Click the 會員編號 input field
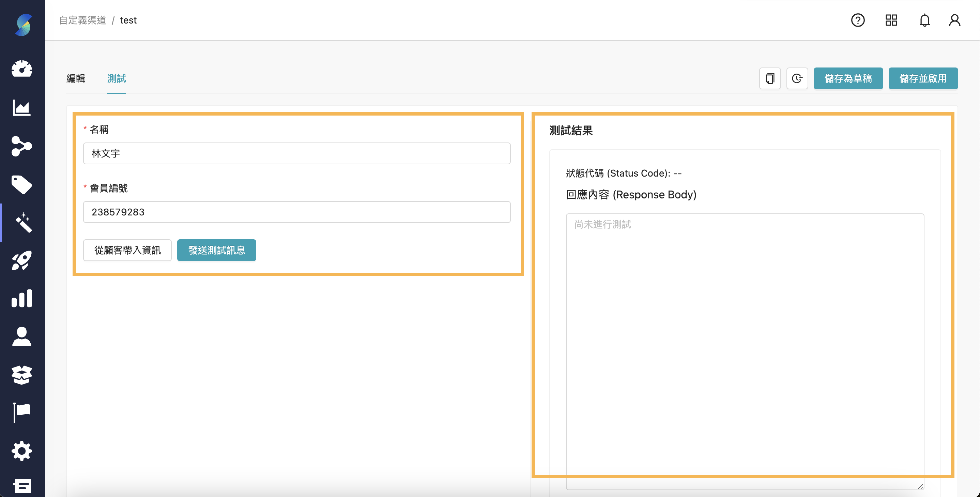The width and height of the screenshot is (980, 497). tap(297, 212)
